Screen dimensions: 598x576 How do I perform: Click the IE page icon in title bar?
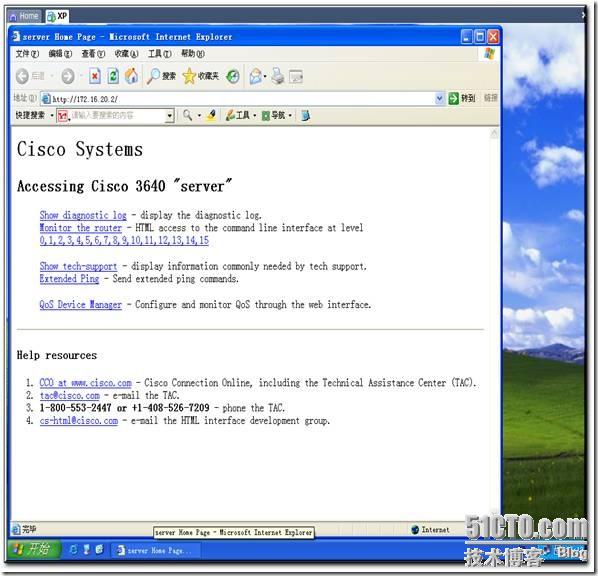tap(16, 36)
